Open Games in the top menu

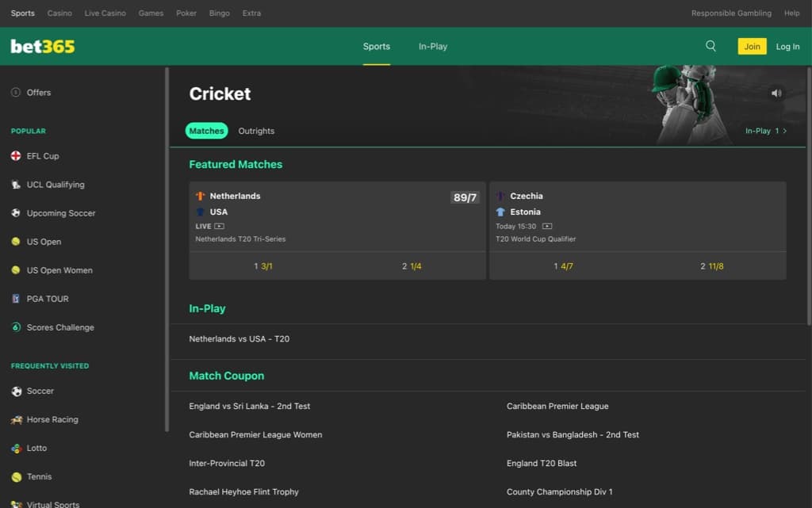click(x=151, y=13)
